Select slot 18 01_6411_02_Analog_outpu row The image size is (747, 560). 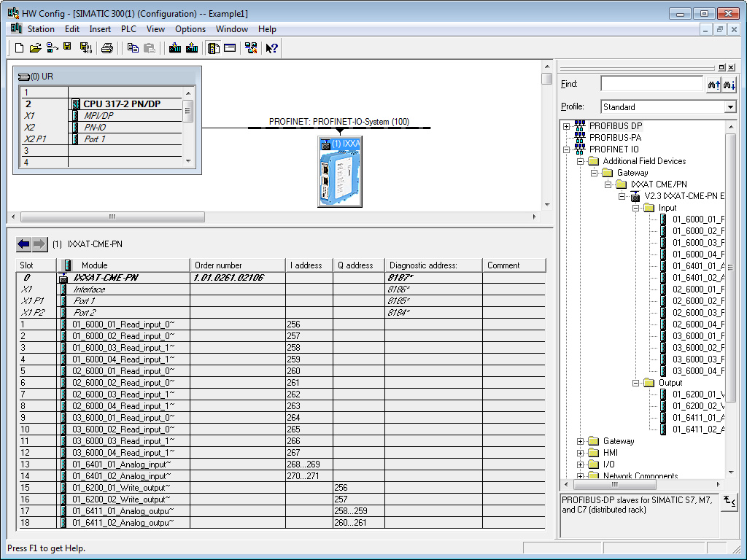(282, 522)
